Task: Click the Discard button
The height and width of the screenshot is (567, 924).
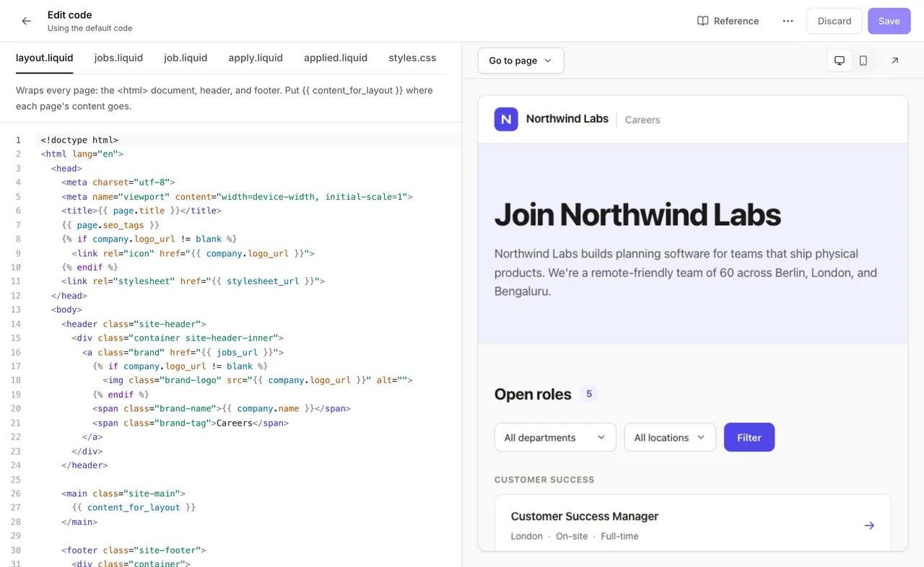Action: tap(834, 21)
